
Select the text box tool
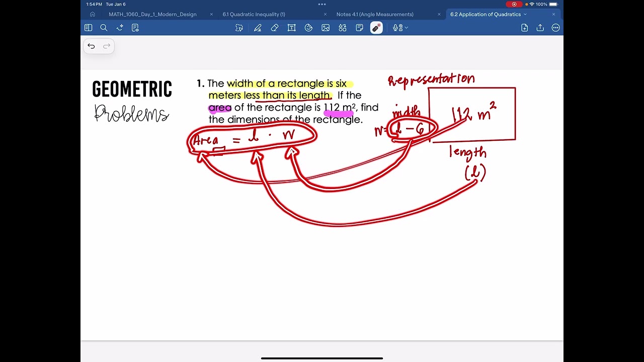[291, 28]
